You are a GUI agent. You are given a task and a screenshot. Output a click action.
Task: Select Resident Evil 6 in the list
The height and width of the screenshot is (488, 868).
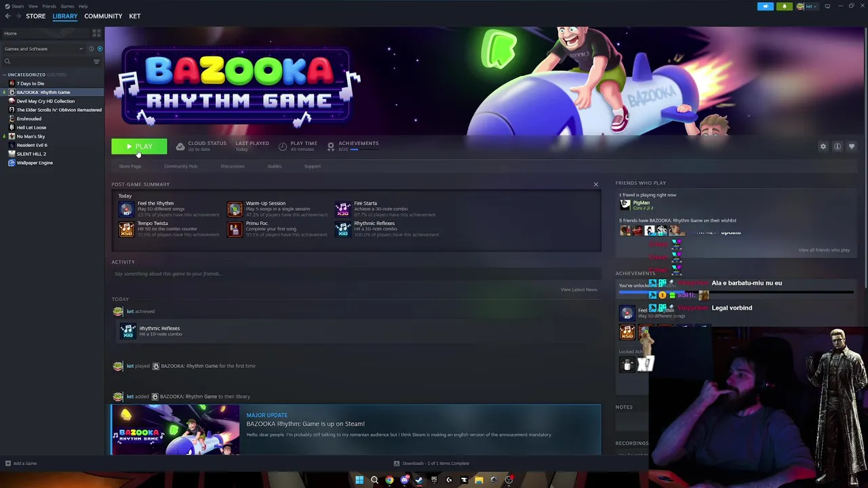pos(32,145)
